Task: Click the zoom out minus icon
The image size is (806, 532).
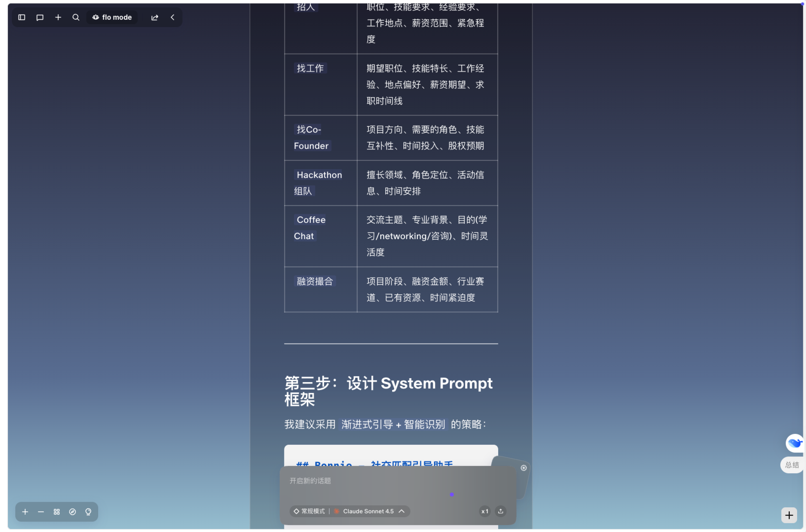Action: tap(41, 512)
